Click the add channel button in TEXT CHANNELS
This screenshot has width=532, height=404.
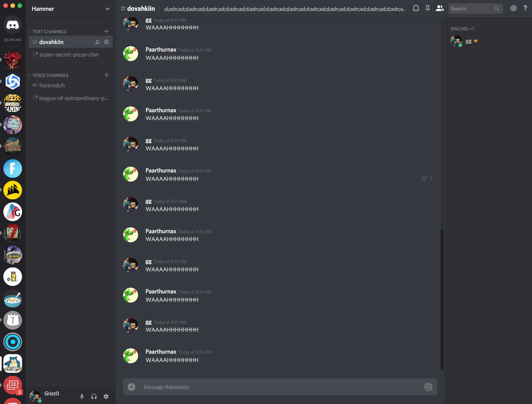106,31
